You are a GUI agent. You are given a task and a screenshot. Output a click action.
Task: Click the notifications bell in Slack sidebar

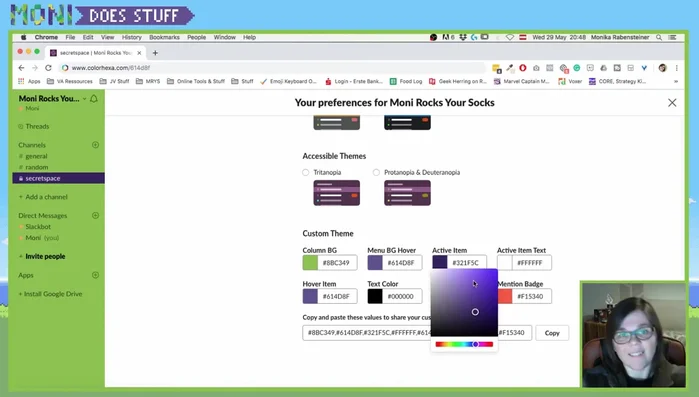(94, 98)
